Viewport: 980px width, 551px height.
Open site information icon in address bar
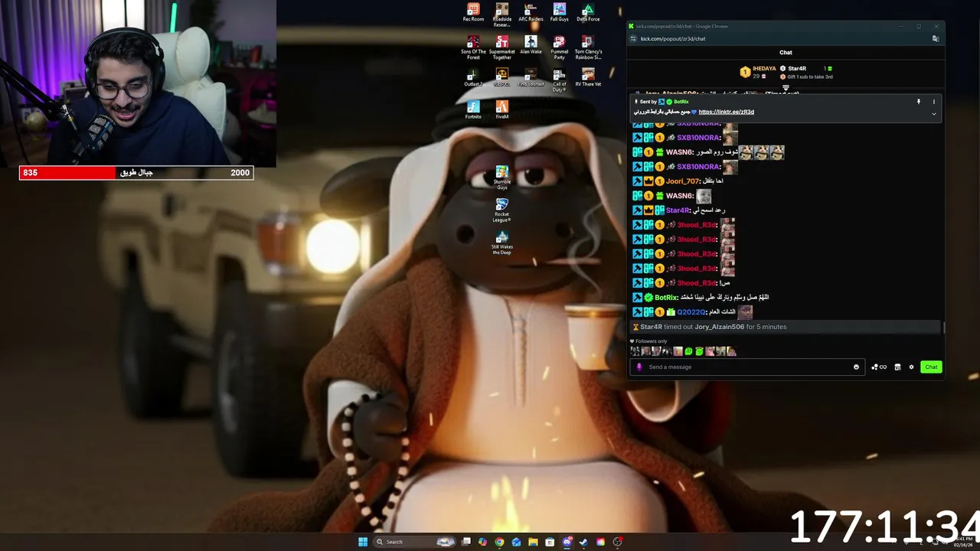(x=633, y=38)
